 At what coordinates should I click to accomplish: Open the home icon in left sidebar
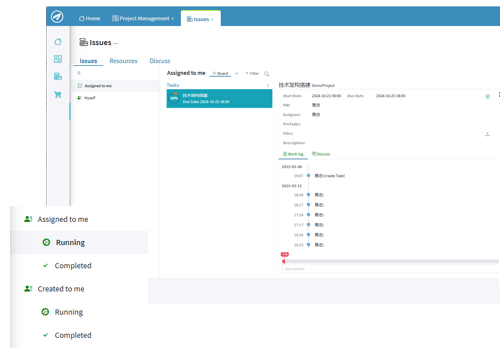58,41
